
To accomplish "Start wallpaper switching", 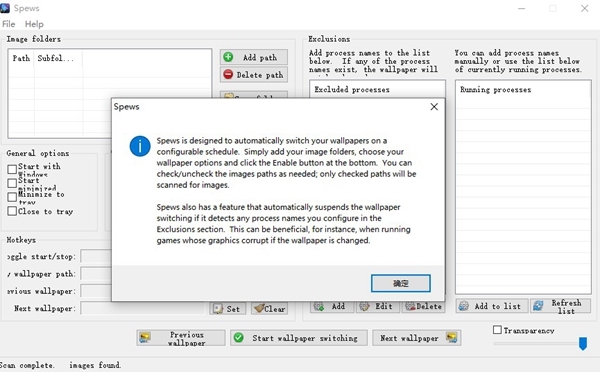I will click(298, 338).
